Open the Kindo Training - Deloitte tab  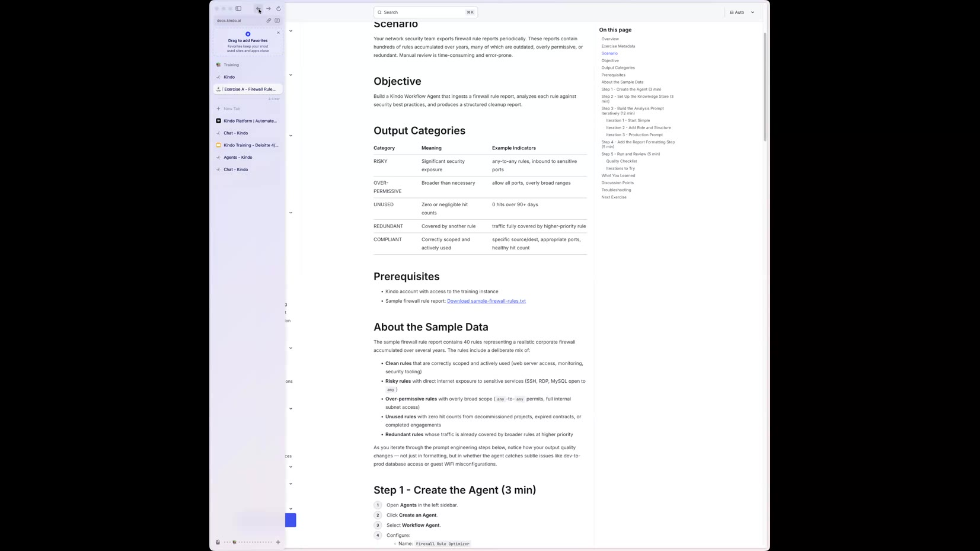click(250, 145)
